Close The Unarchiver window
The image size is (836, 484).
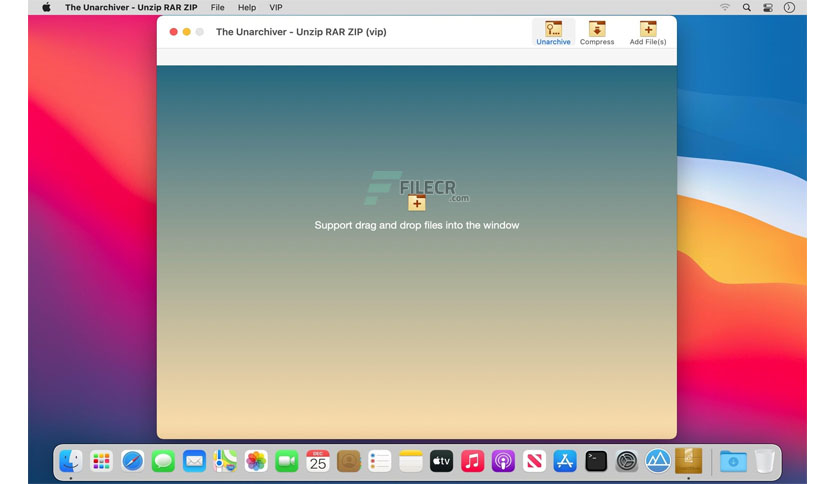[x=173, y=32]
